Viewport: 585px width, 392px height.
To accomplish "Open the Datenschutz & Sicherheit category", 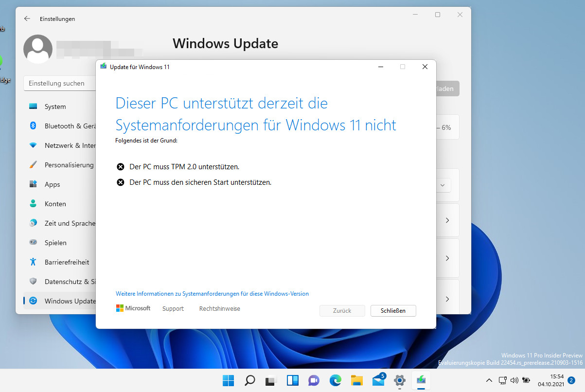I will tap(59, 282).
